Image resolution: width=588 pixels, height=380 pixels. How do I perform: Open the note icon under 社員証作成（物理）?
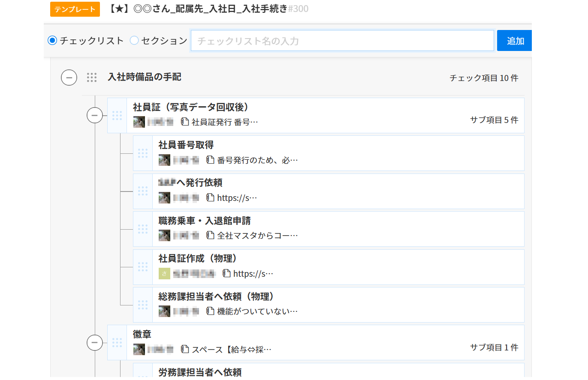[226, 273]
